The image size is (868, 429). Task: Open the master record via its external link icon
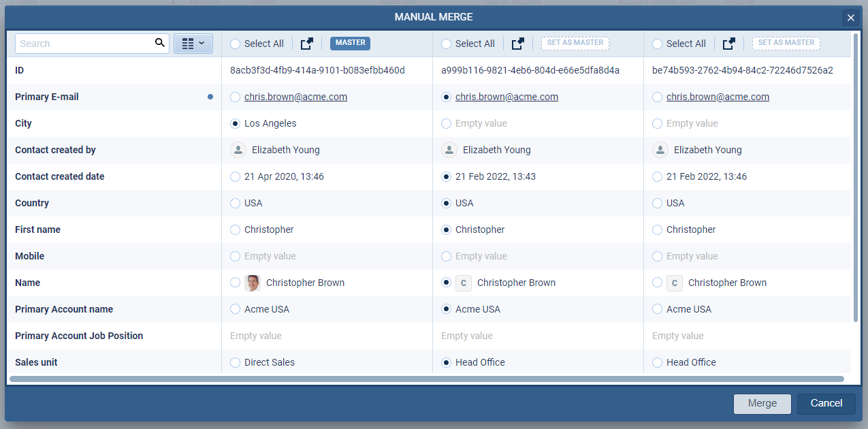click(x=306, y=43)
